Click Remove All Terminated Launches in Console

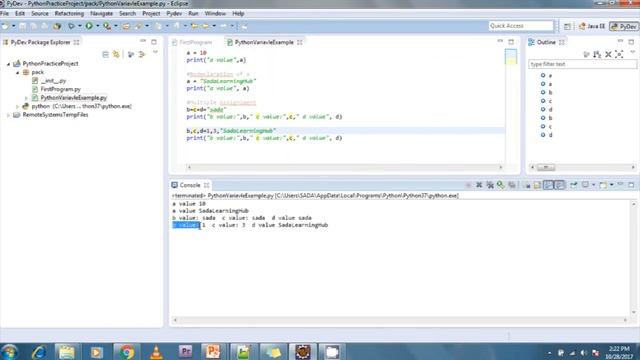pos(490,185)
